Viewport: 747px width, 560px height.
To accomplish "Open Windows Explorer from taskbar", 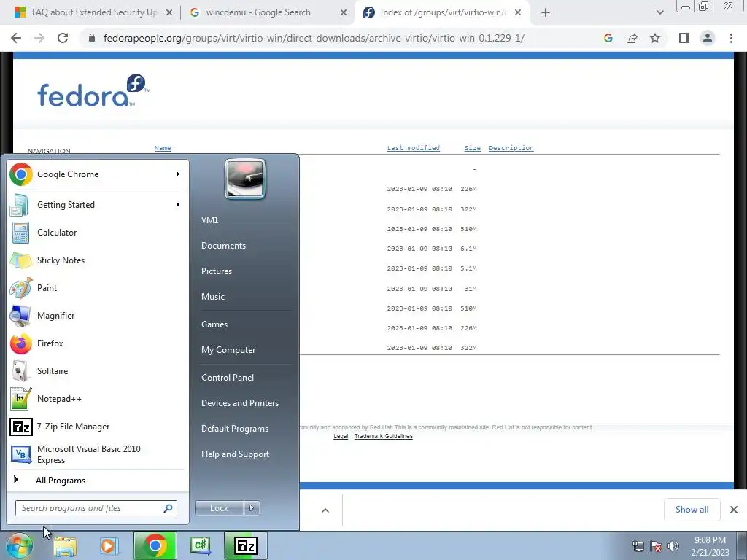I will (65, 546).
